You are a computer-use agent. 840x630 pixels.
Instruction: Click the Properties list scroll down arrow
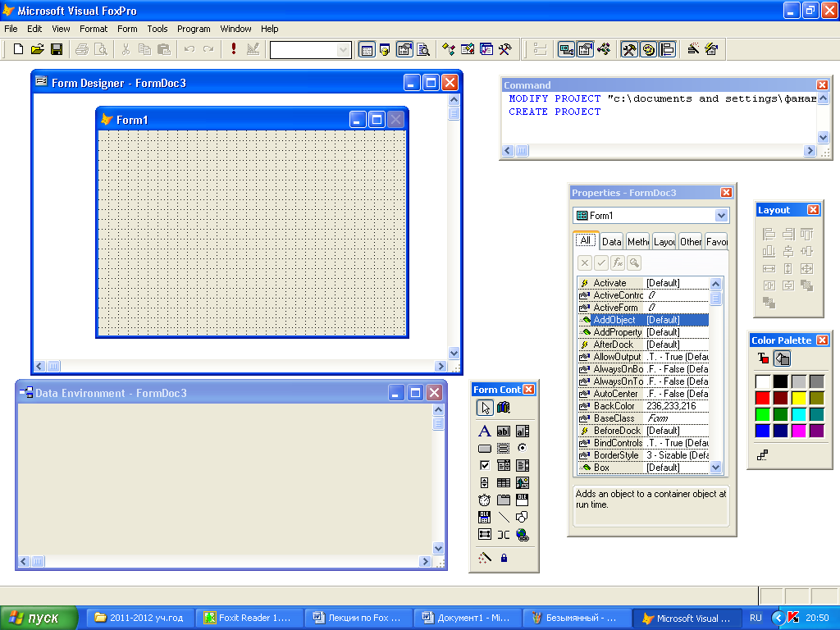(715, 467)
